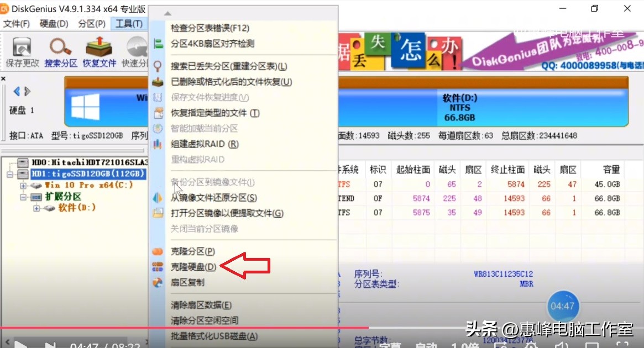Image resolution: width=644 pixels, height=348 pixels.
Task: Select 克隆硬盘(D) menu entry
Action: (x=193, y=267)
